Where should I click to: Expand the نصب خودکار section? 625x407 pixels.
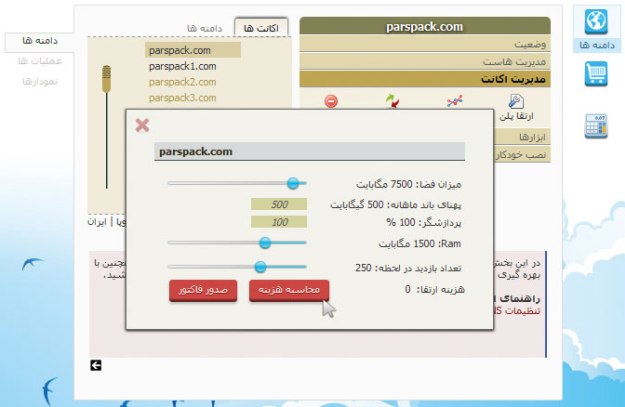522,154
